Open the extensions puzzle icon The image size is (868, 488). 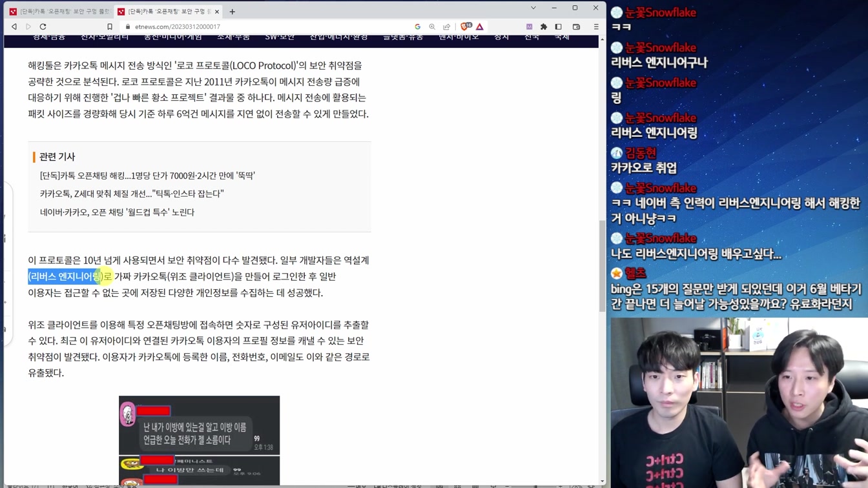coord(544,27)
